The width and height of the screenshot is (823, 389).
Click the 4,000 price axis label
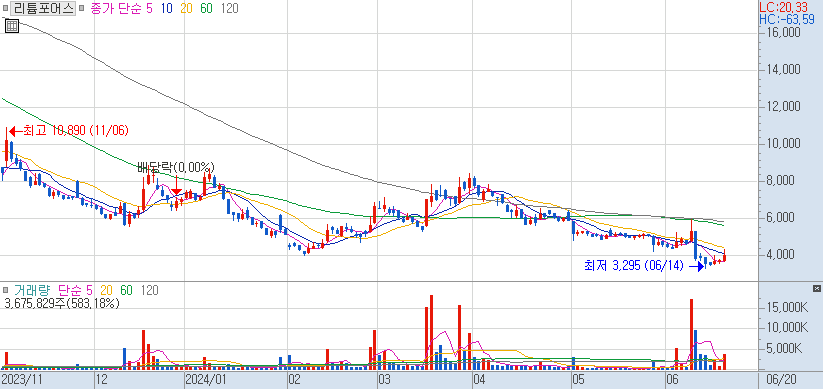point(783,255)
